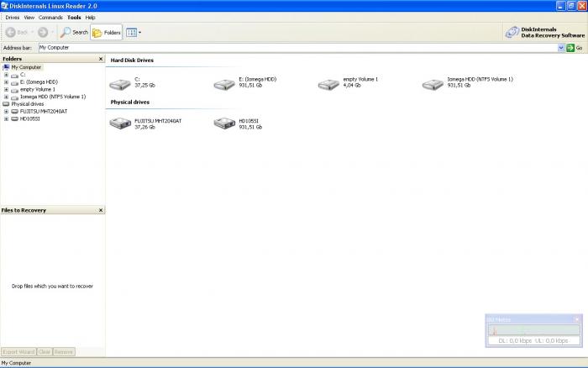
Task: Close the Files to Recovery panel
Action: pos(101,210)
